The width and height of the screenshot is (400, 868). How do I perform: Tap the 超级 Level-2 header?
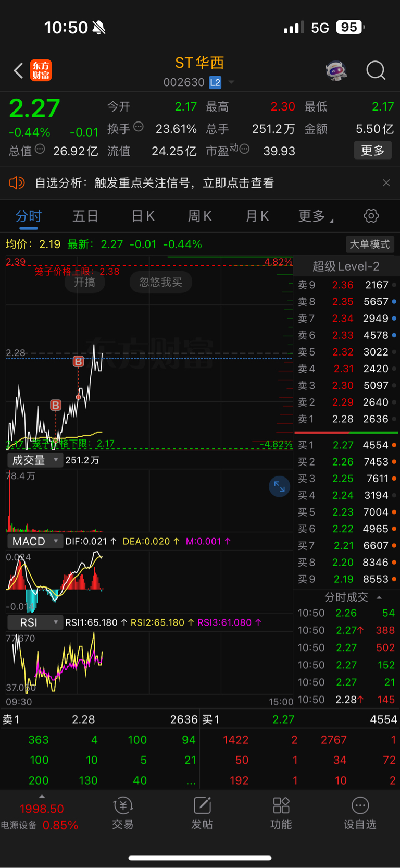tap(346, 266)
